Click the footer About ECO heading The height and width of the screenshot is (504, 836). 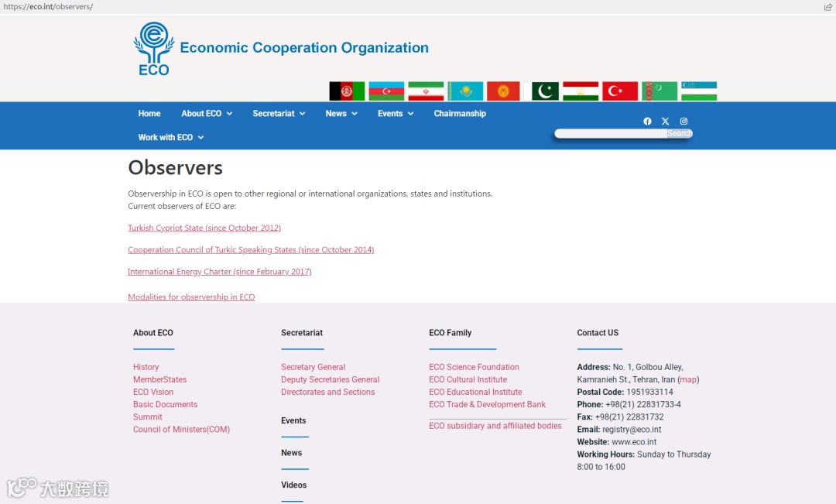153,333
